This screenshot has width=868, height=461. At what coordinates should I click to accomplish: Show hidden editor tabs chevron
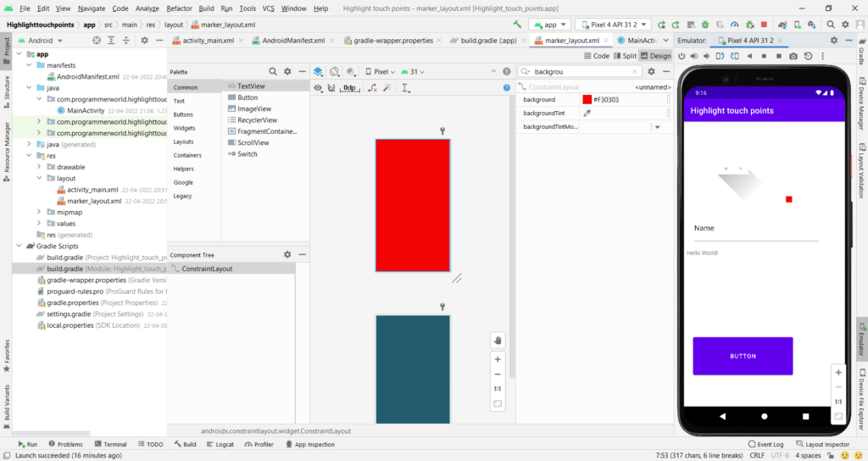pos(665,41)
